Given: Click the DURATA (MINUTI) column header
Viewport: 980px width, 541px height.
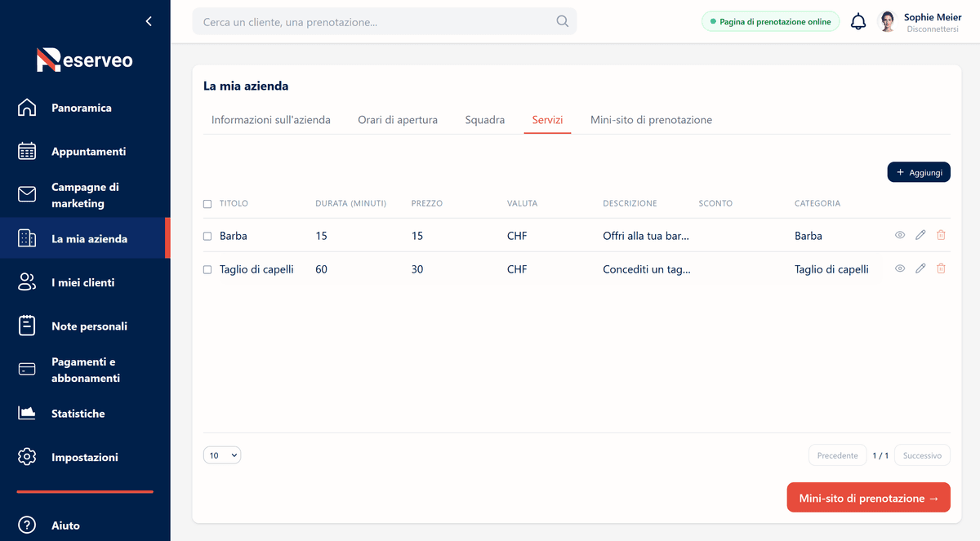Looking at the screenshot, I should click(351, 203).
